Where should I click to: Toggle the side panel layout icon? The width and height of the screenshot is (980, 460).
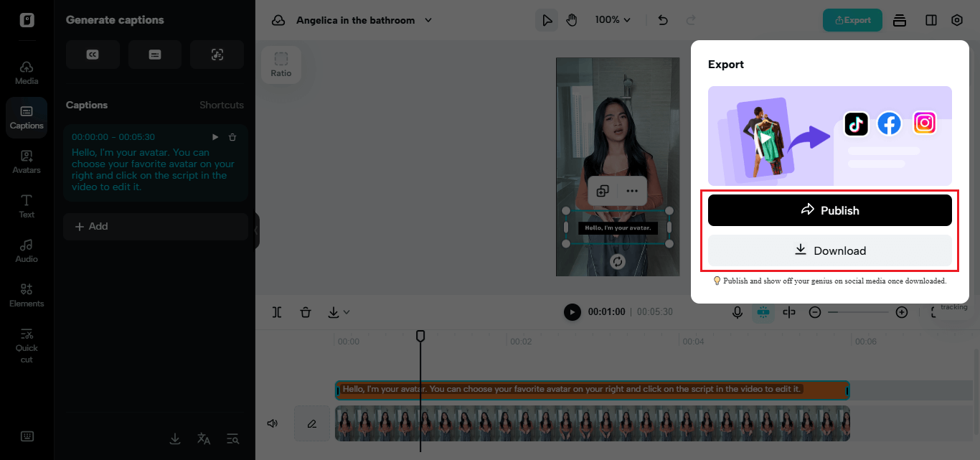(x=931, y=20)
